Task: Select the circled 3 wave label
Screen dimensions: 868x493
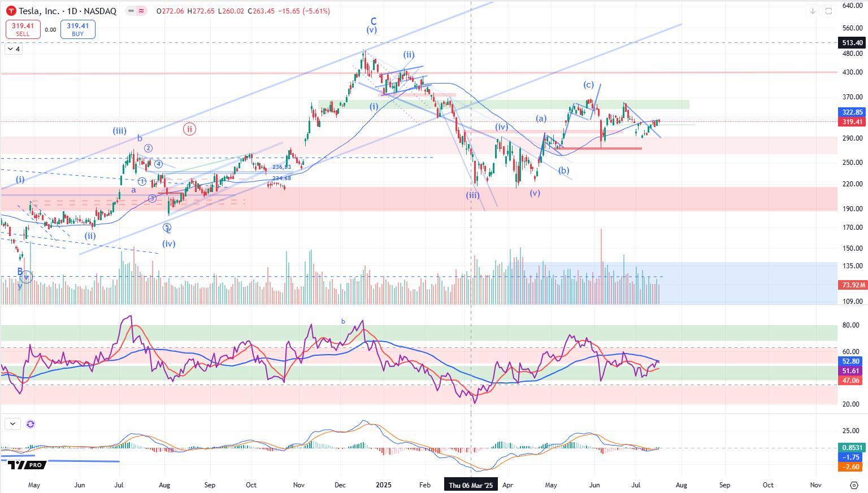Action: [x=152, y=198]
